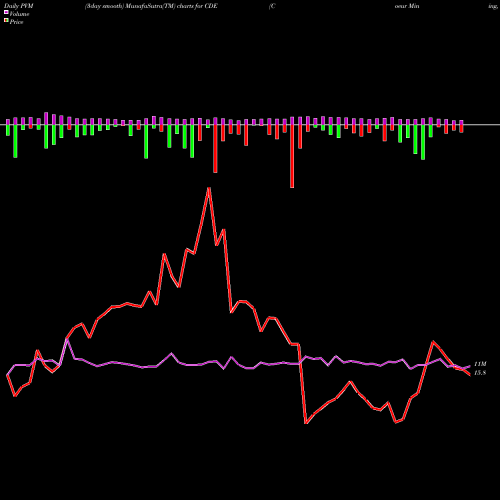Click the highest peak of the red price line
Image resolution: width=500 pixels, height=500 pixels.
209,189
